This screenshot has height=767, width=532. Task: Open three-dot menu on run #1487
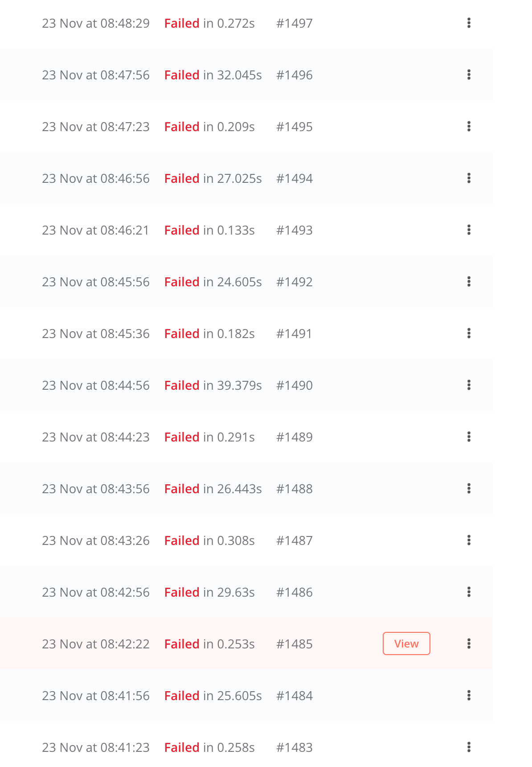(469, 540)
